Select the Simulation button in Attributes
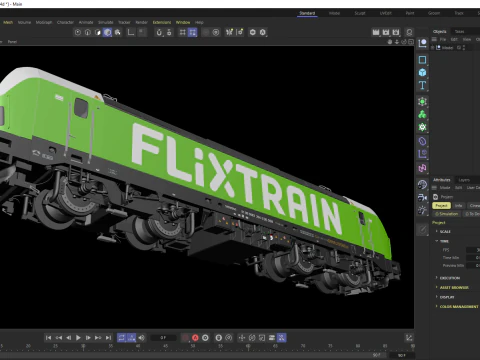Screen dimensions: 480x360 point(447,214)
